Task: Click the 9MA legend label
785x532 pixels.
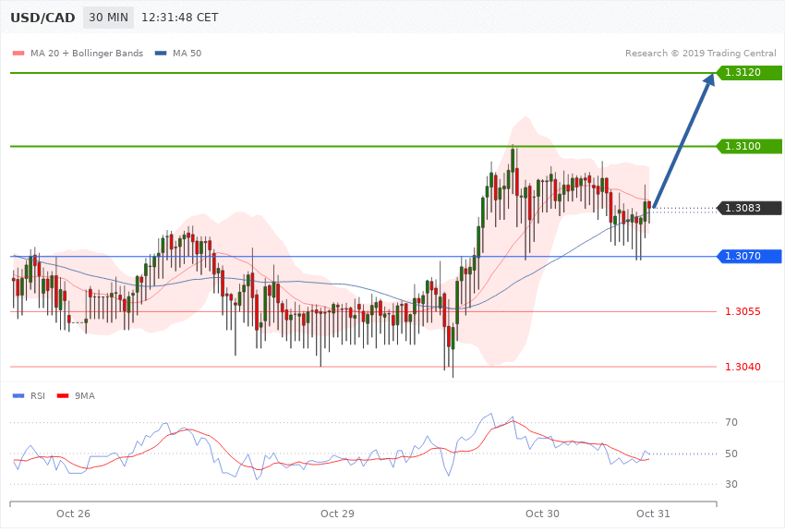Action: pyautogui.click(x=85, y=396)
